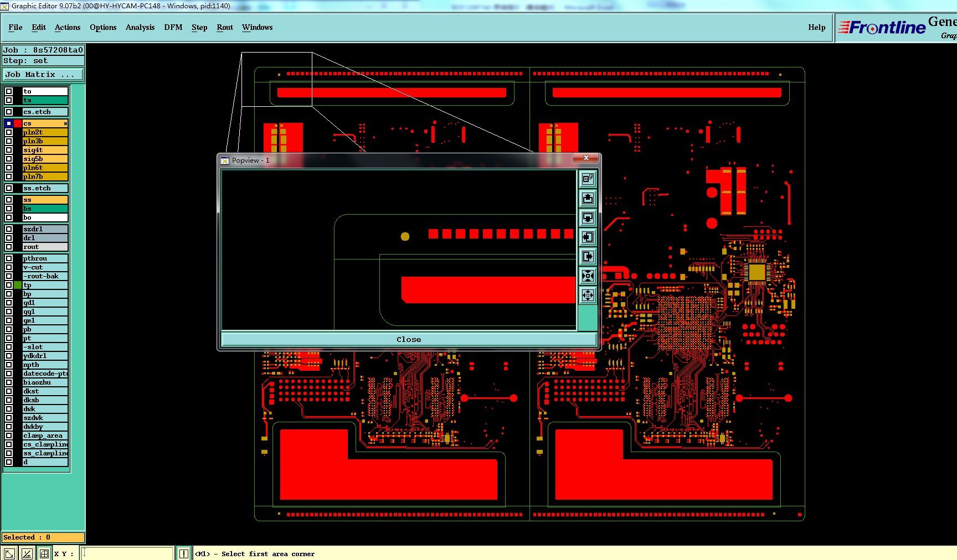This screenshot has width=957, height=560.
Task: Open the Rout menu
Action: coord(225,27)
